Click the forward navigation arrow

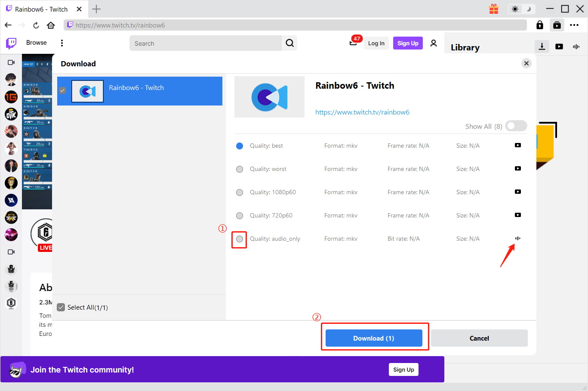22,25
